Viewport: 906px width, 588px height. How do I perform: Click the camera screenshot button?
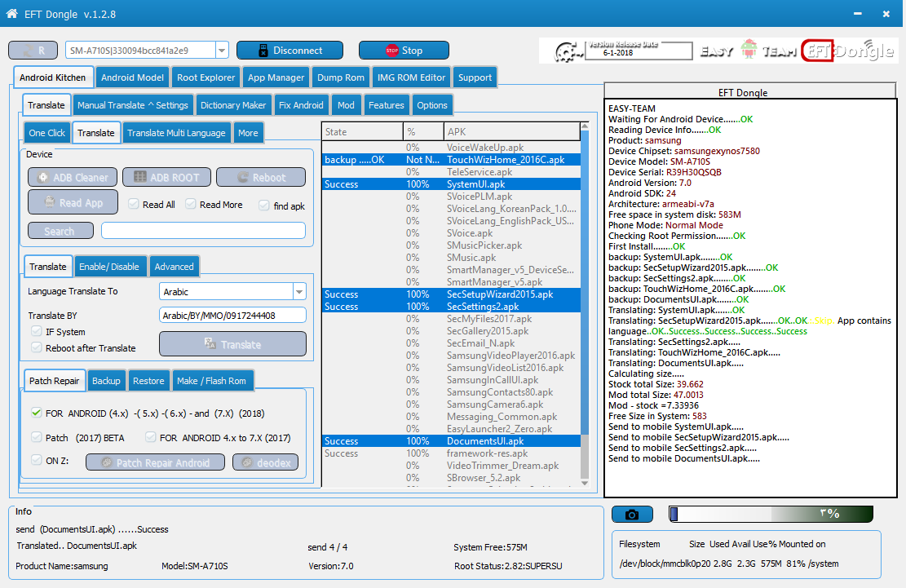pyautogui.click(x=632, y=514)
